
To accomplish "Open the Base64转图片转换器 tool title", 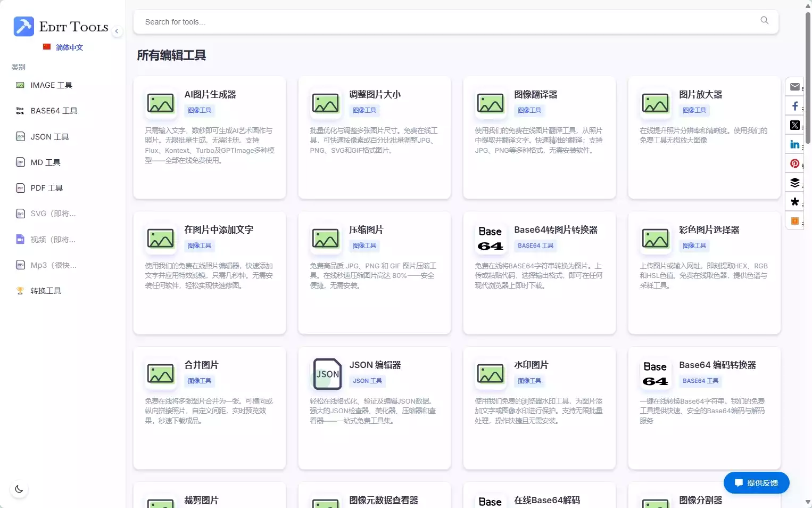I will (x=556, y=230).
